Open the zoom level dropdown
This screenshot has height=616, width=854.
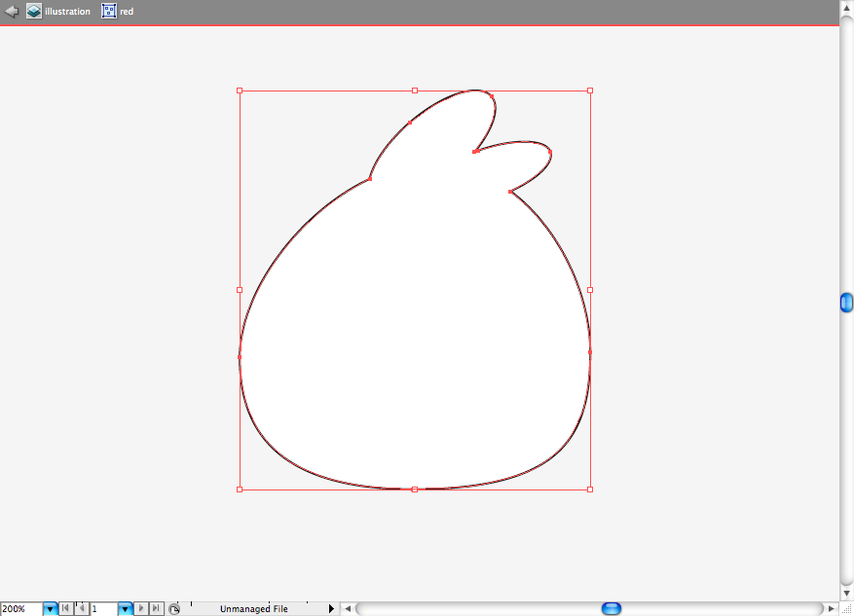point(50,609)
